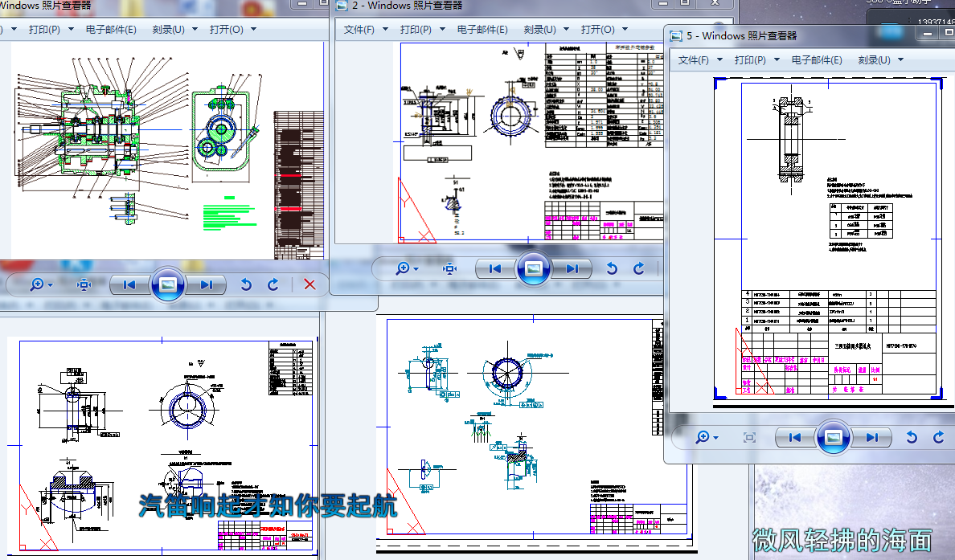The image size is (955, 560).
Task: Show next image in window 2
Action: coord(572,268)
